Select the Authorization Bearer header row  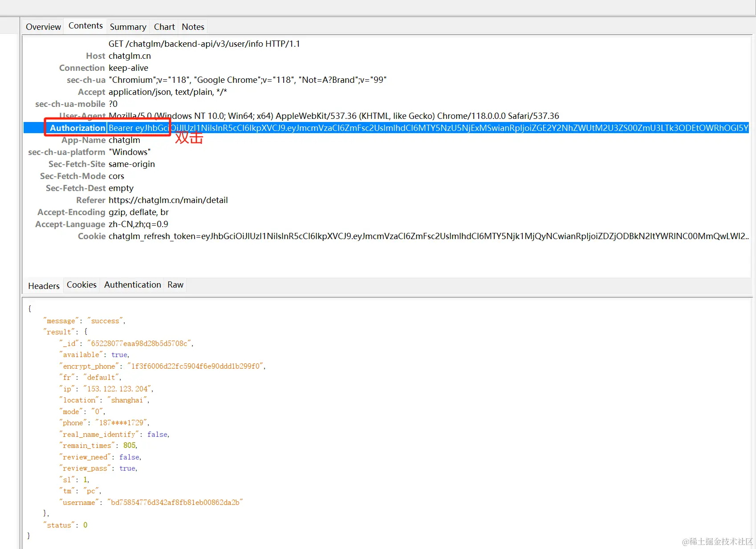[x=386, y=128]
